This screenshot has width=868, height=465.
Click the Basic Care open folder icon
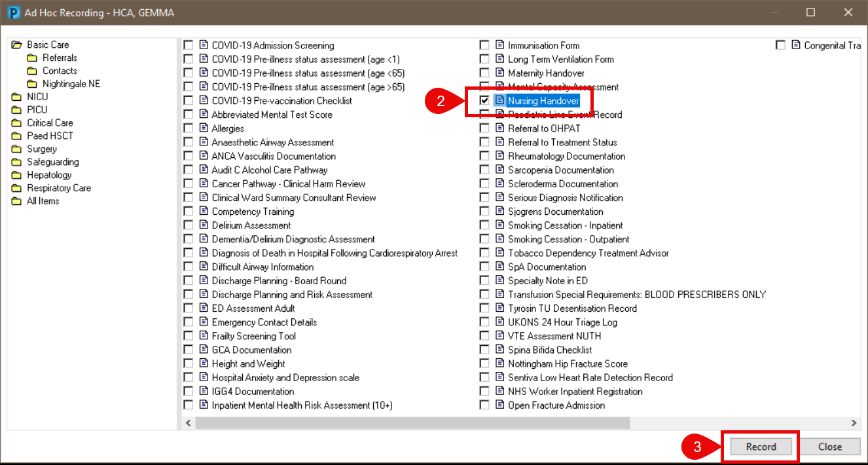[x=16, y=45]
